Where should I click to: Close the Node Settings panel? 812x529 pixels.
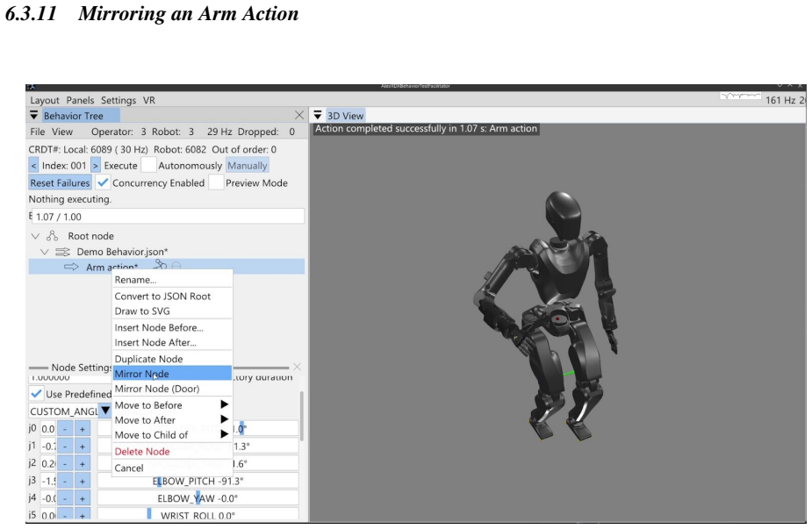tap(297, 367)
